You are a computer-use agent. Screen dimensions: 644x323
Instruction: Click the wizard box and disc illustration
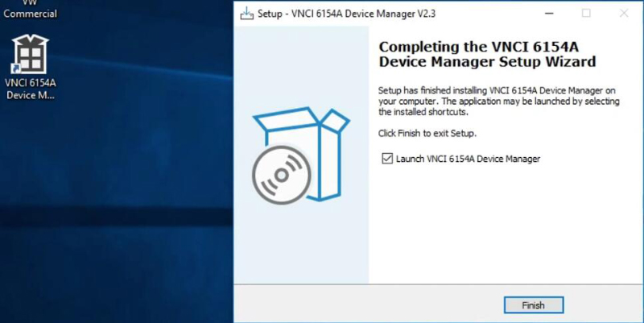(300, 155)
